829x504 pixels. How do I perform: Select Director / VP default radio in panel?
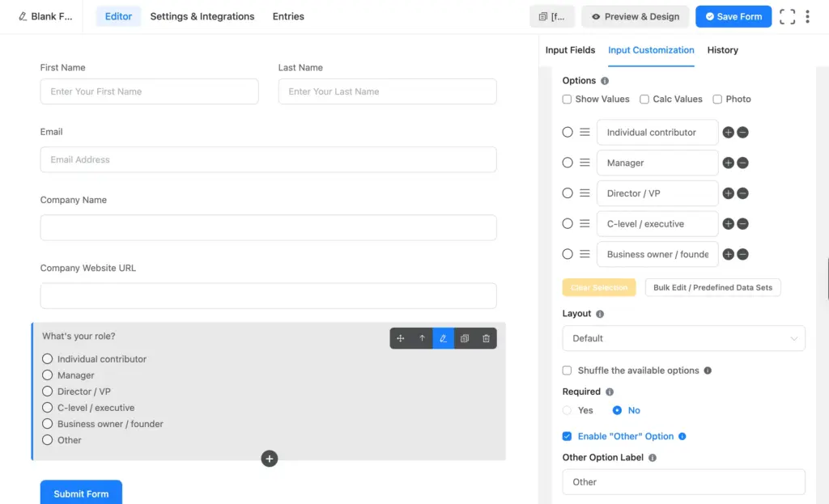click(x=568, y=193)
